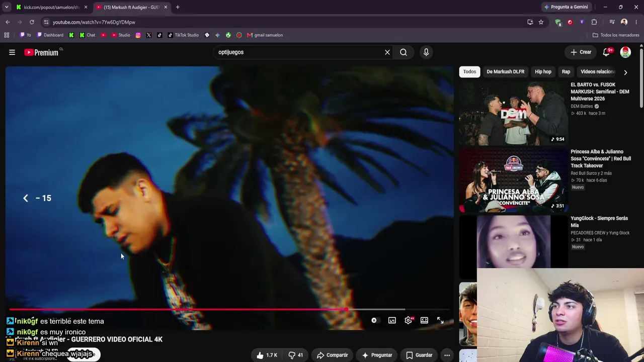Open the Chrome profile avatar
Screen dimensions: 644x362
(x=624, y=22)
